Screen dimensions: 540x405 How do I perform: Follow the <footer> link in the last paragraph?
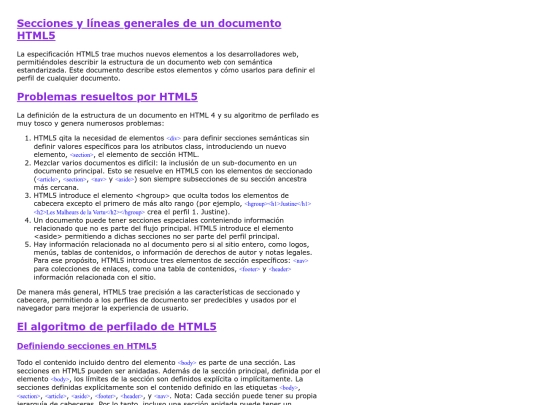pyautogui.click(x=105, y=396)
